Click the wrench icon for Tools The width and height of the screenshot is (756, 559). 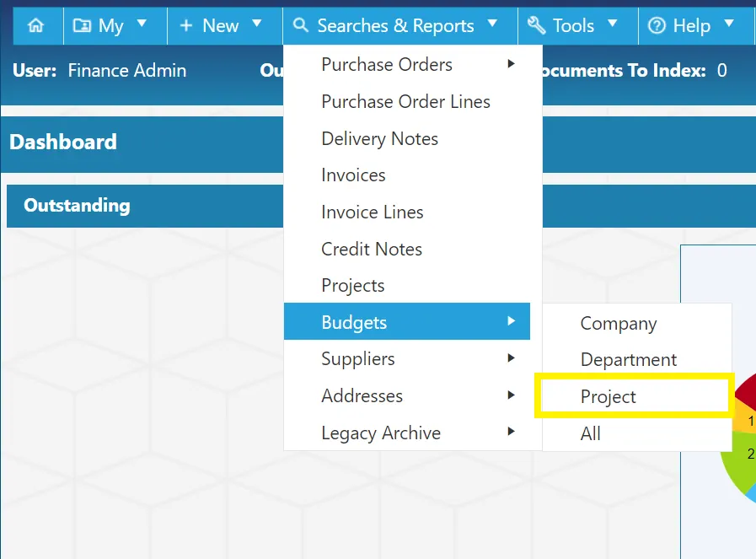pyautogui.click(x=537, y=25)
